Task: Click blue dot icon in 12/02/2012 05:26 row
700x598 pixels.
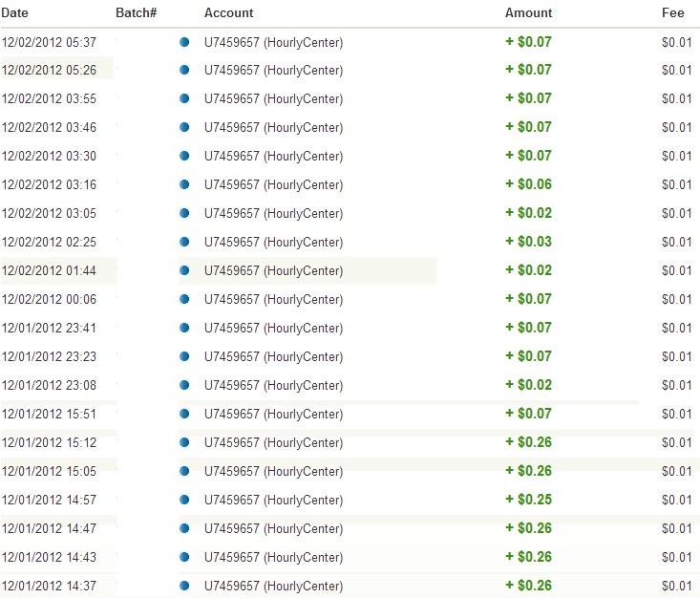Action: [184, 70]
